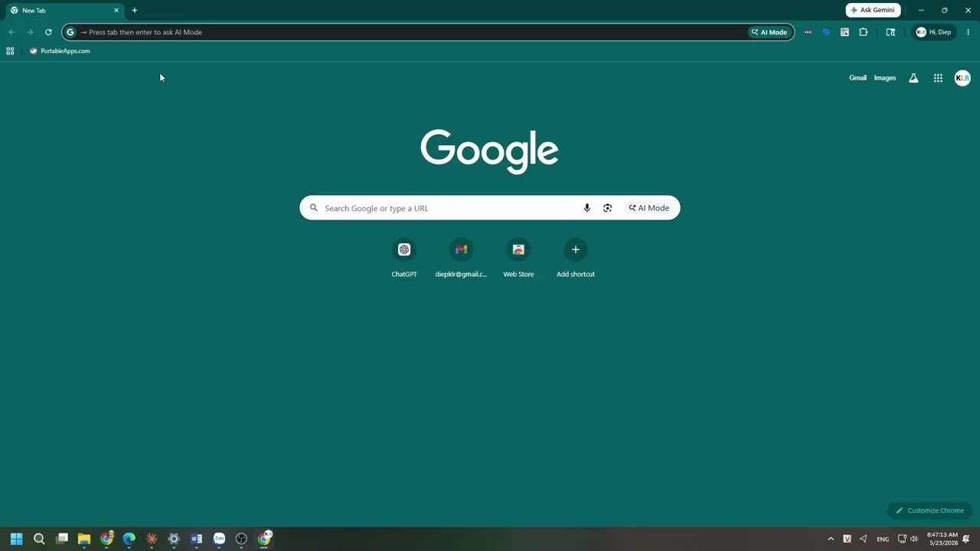Open Microsoft Word from the taskbar
The image size is (980, 551).
pos(197,539)
